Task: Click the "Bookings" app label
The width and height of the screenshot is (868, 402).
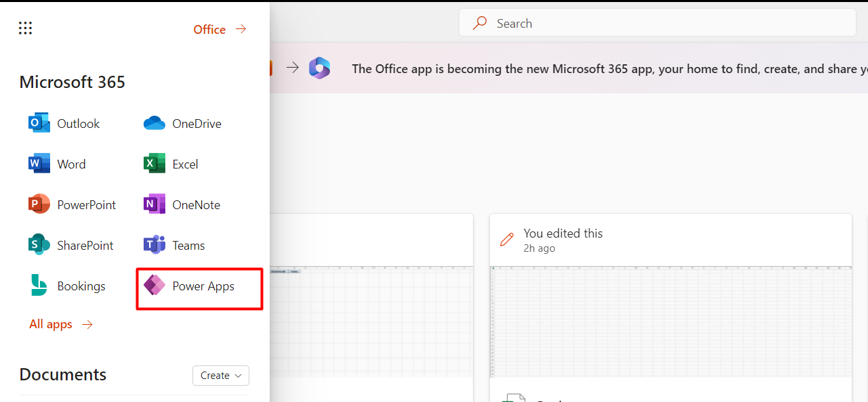Action: [x=81, y=286]
